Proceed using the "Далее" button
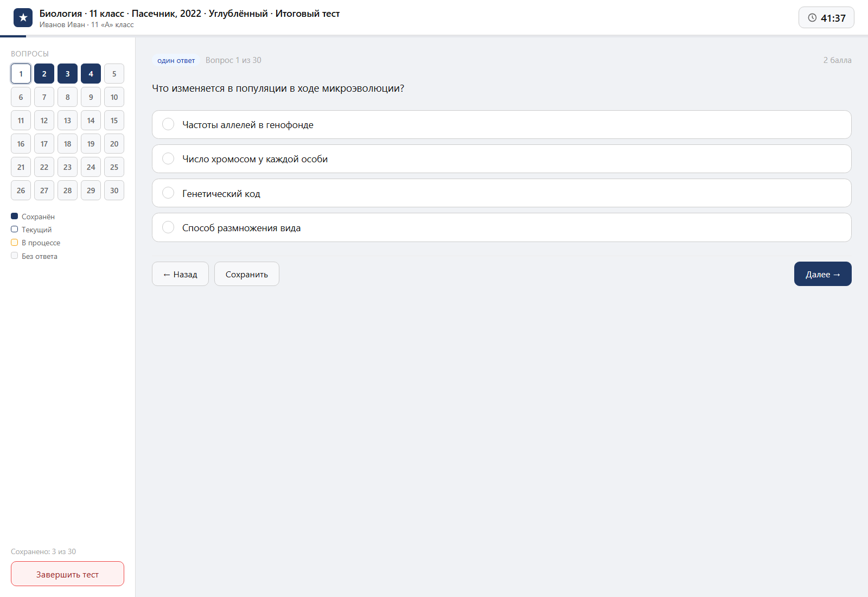This screenshot has width=868, height=597. pos(822,274)
